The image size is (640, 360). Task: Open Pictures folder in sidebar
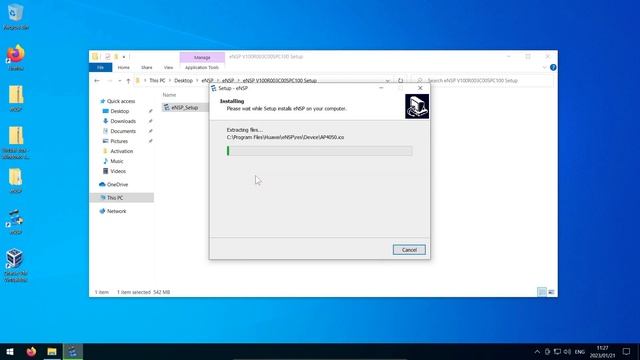(119, 141)
